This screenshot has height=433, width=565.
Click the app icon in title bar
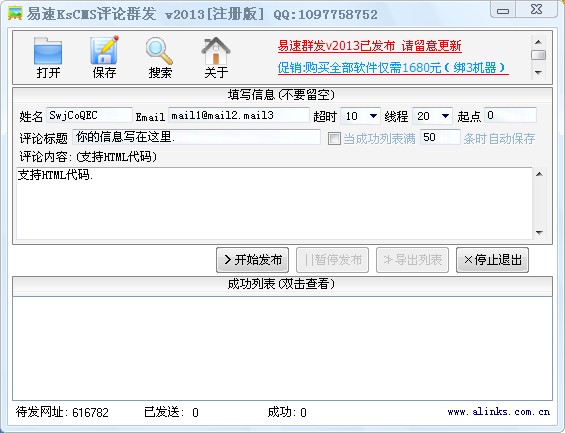click(x=15, y=14)
